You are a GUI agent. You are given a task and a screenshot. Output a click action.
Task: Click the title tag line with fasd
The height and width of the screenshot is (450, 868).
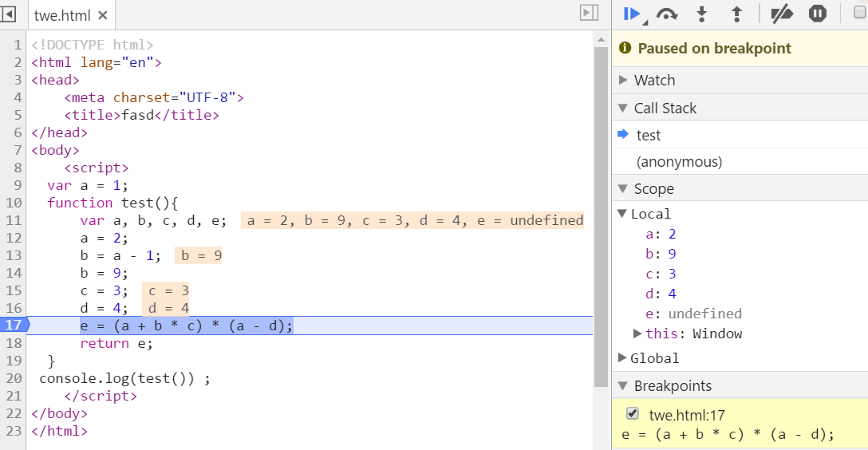142,115
